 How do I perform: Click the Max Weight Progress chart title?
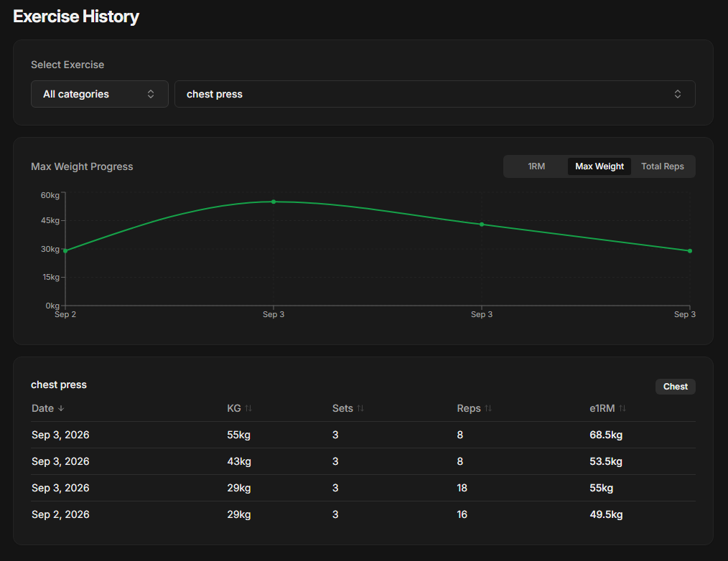click(82, 166)
